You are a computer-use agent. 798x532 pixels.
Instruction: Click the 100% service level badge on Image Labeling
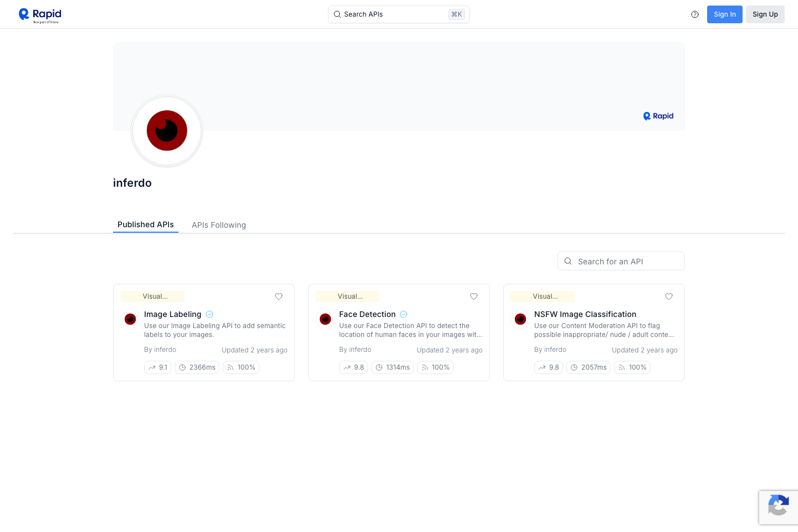pyautogui.click(x=241, y=367)
